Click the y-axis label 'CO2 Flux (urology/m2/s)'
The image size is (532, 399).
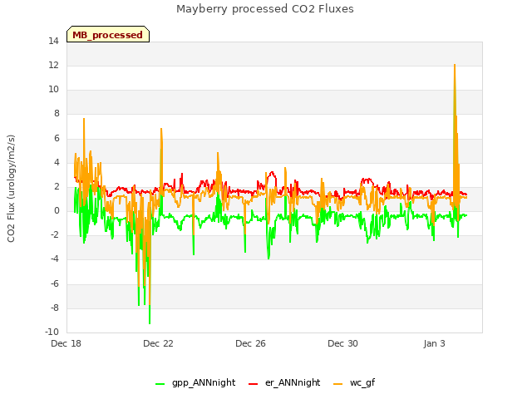pyautogui.click(x=11, y=189)
